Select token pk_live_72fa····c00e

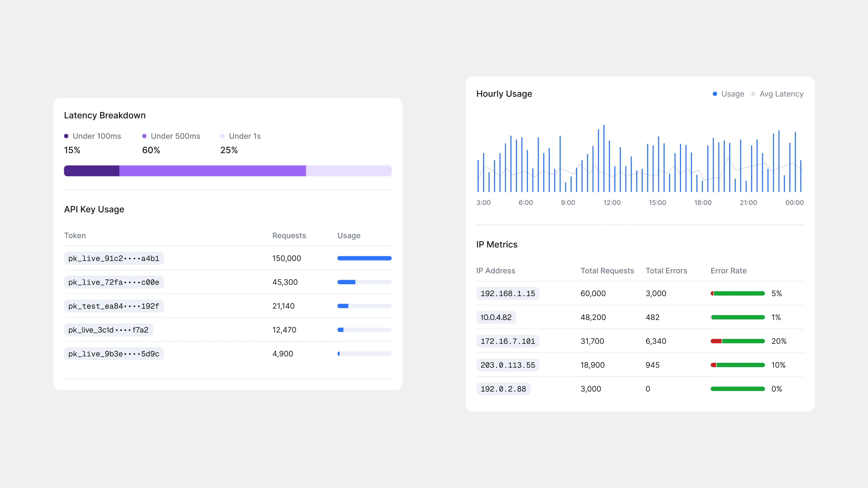[x=114, y=282]
